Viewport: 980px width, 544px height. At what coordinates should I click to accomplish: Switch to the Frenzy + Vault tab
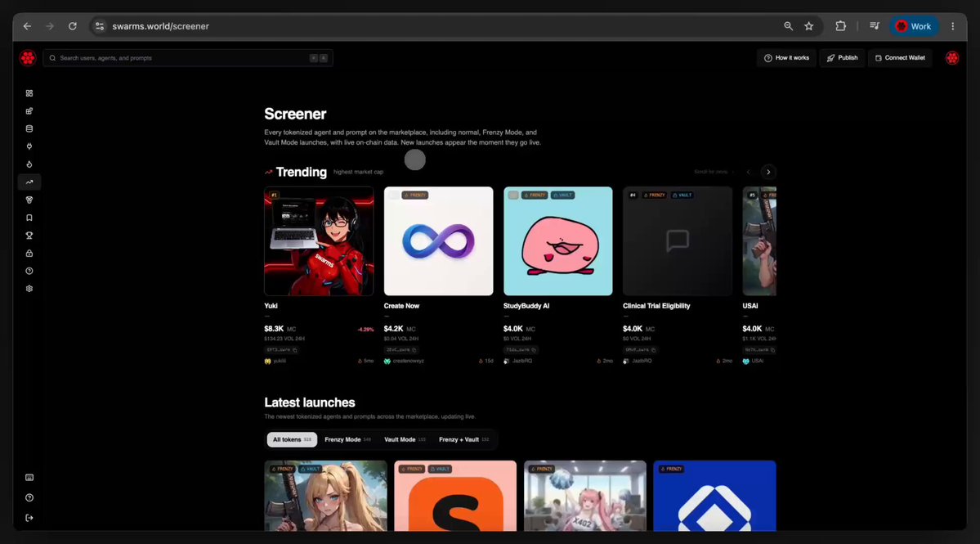pyautogui.click(x=463, y=439)
